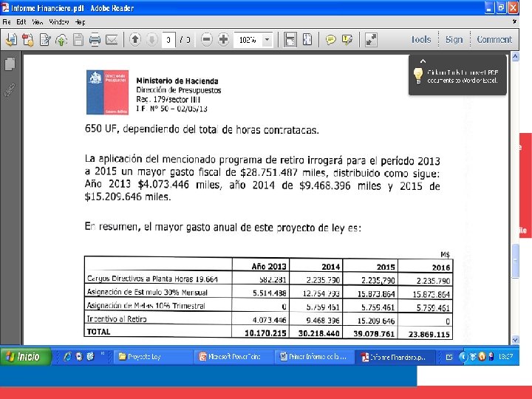Open the View menu

point(38,22)
